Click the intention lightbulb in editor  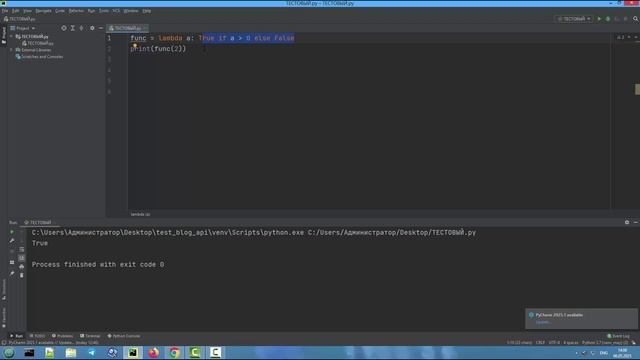click(135, 45)
